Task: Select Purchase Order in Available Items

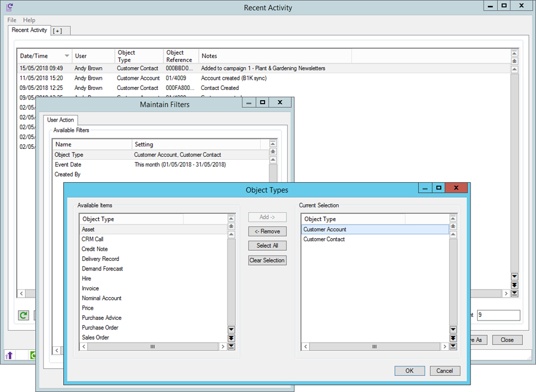Action: pos(154,328)
